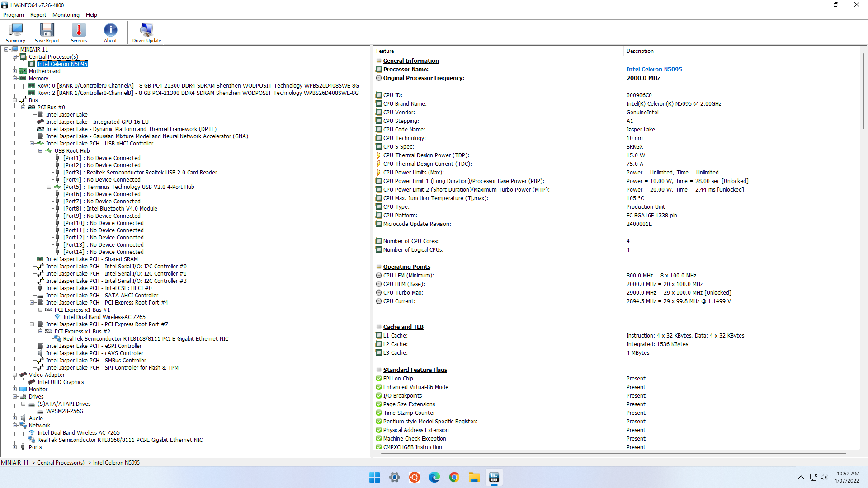Open the Report menu

(38, 15)
